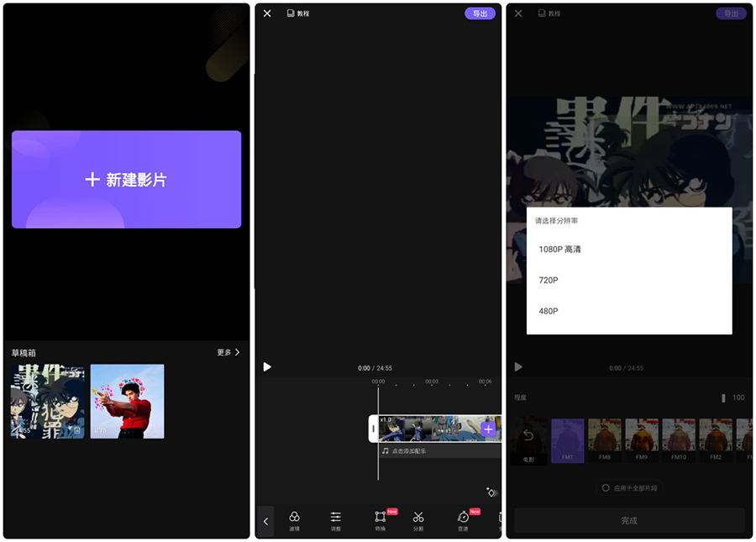This screenshot has height=542, width=756.
Task: Select the 分割 scissors split tool
Action: (x=418, y=520)
